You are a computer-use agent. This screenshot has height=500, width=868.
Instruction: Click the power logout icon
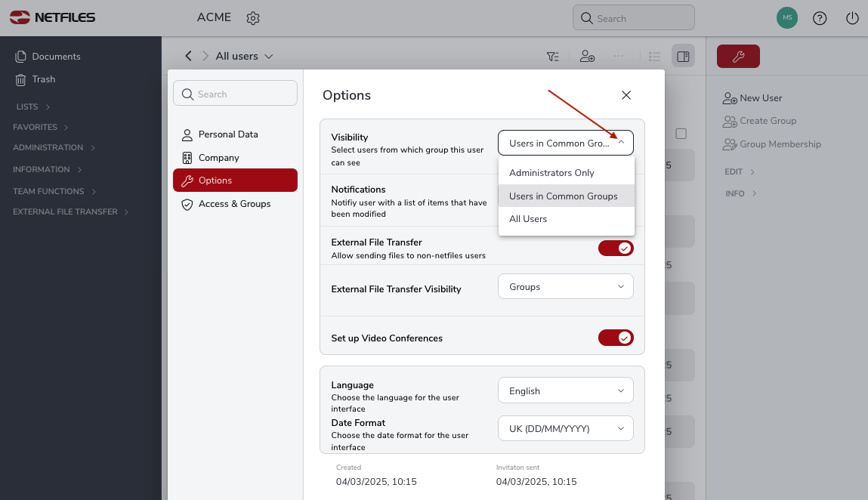click(852, 18)
